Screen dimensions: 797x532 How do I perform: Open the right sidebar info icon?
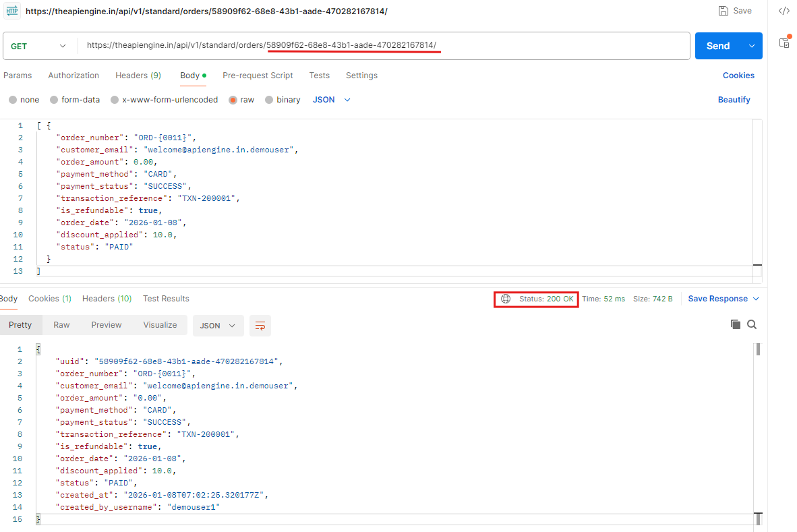tap(784, 42)
